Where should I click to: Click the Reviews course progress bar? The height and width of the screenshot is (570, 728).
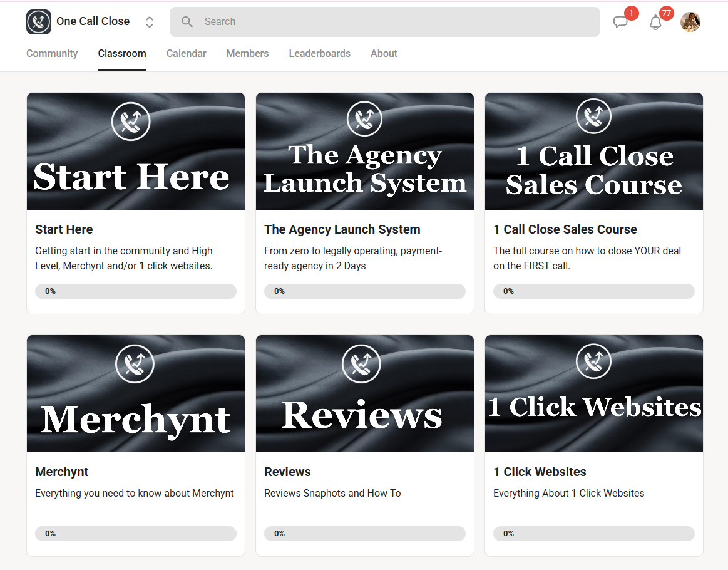tap(365, 534)
